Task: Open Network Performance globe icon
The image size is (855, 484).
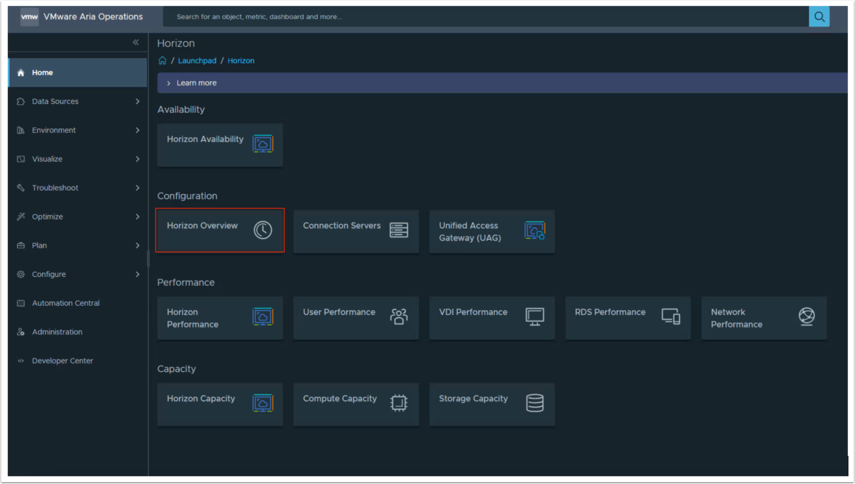Action: [806, 317]
